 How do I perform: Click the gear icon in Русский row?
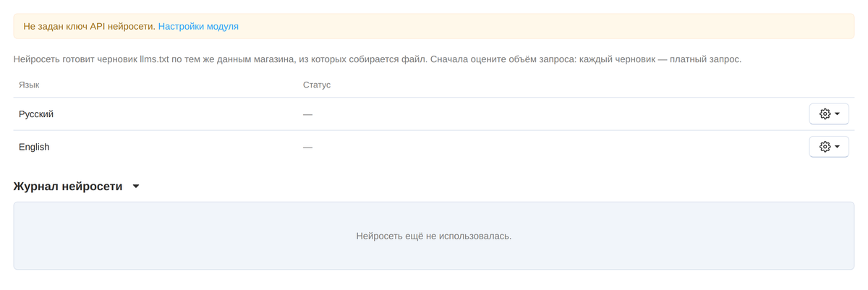(825, 114)
